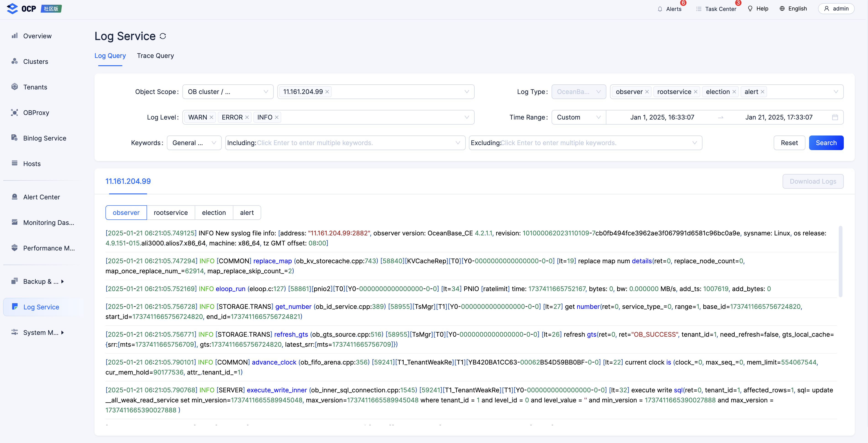
Task: Click the OCP logo icon
Action: pos(13,8)
